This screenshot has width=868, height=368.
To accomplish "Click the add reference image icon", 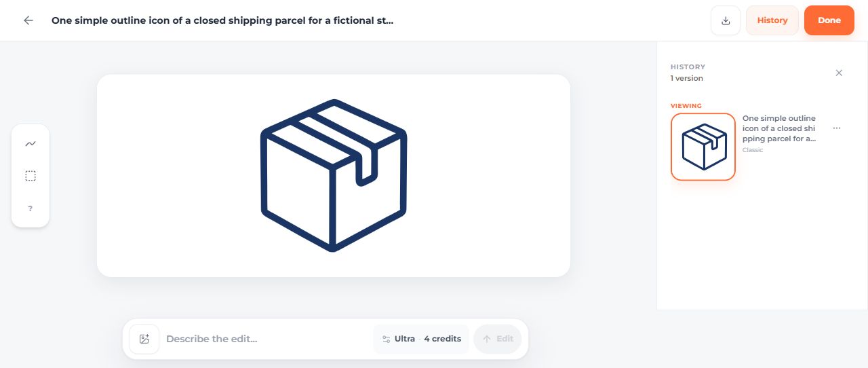I will click(x=144, y=339).
